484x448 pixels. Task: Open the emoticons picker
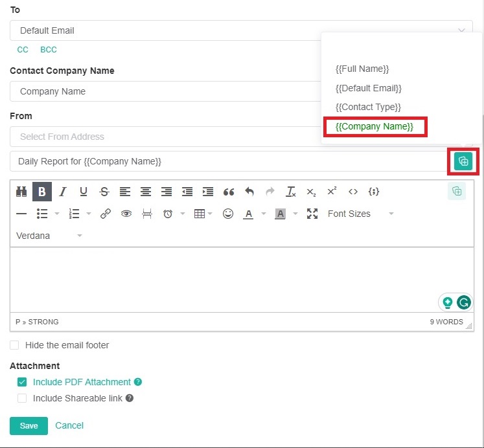[228, 214]
